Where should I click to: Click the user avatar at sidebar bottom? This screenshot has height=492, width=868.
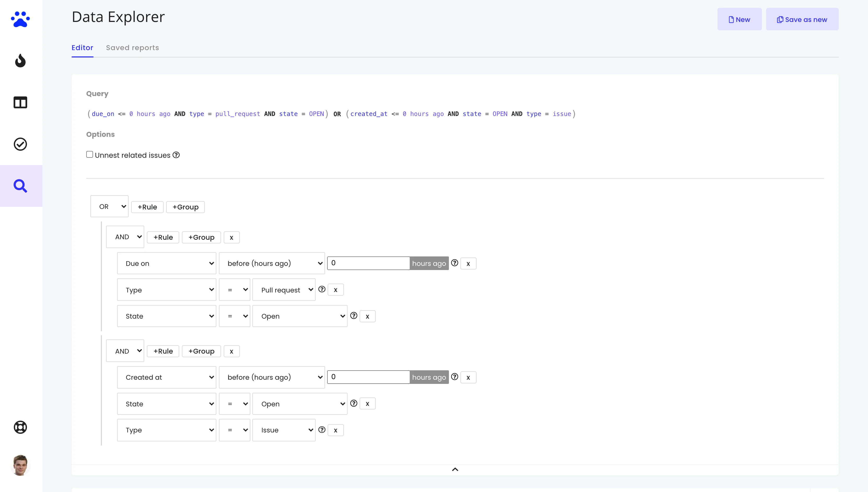click(20, 465)
